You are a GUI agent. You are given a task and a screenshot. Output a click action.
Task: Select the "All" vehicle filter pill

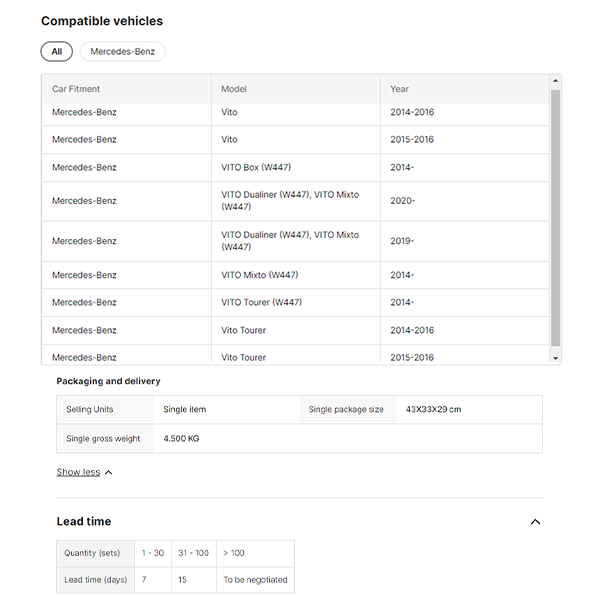pos(56,51)
